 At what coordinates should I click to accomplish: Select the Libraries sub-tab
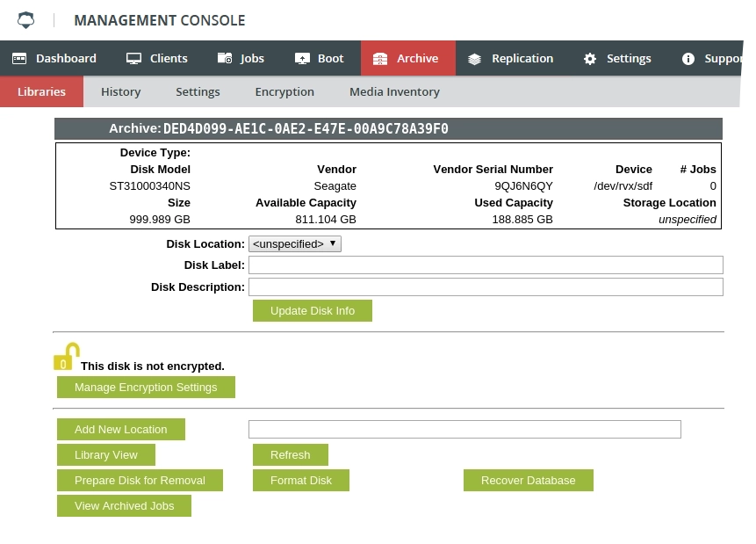41,91
